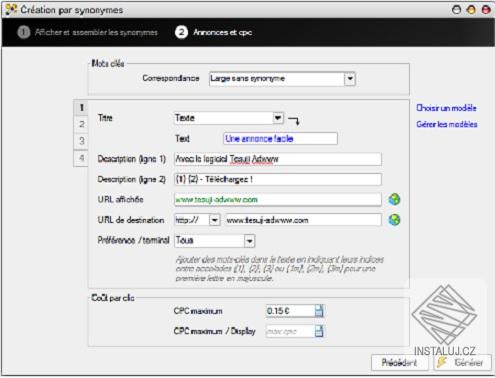The height and width of the screenshot is (378, 495).
Task: Click the save icon beside CPC maximum
Action: 319,311
